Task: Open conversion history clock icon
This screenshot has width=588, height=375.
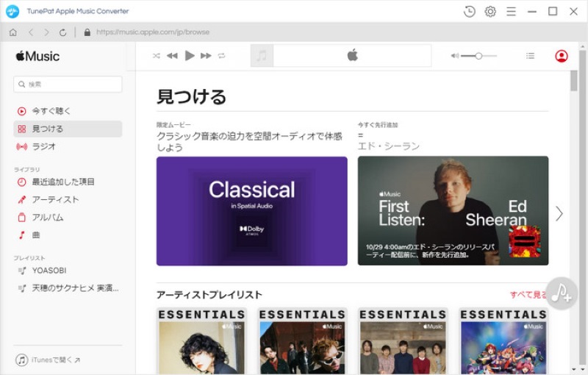Action: 469,11
